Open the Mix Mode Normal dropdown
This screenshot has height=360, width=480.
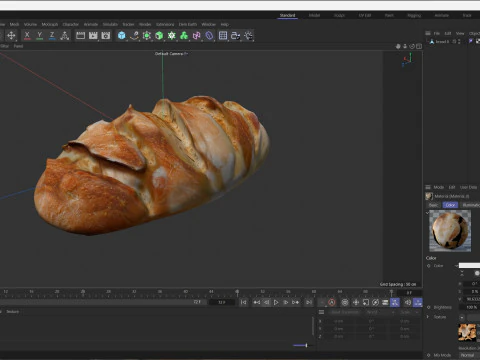click(x=469, y=355)
